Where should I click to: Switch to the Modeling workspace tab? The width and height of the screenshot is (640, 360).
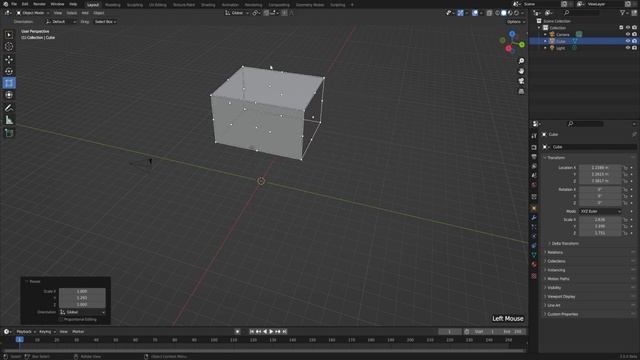pos(113,5)
